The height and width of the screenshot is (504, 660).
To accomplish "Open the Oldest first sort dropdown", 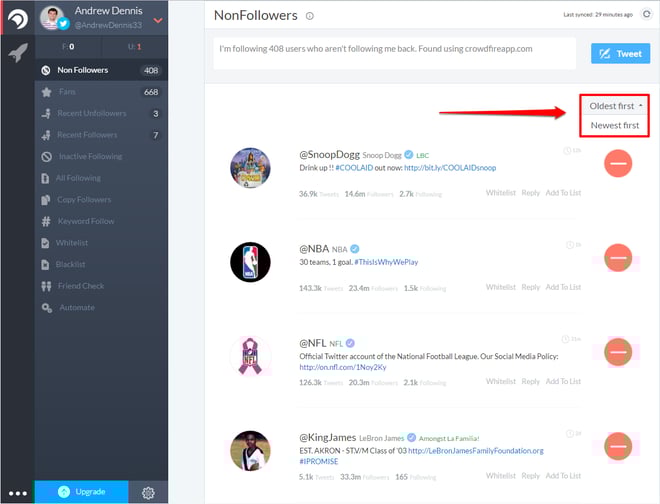I will click(x=615, y=106).
